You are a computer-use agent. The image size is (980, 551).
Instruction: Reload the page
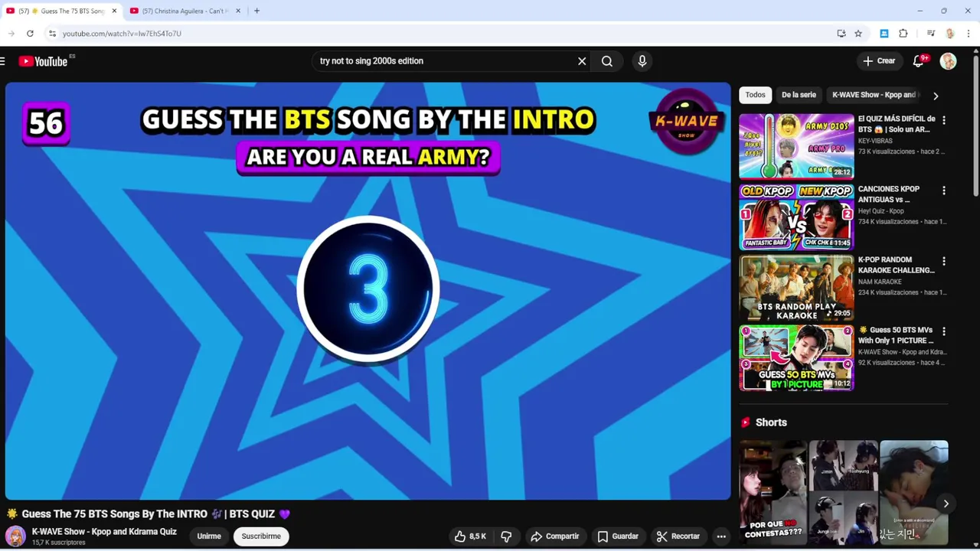[x=30, y=34]
